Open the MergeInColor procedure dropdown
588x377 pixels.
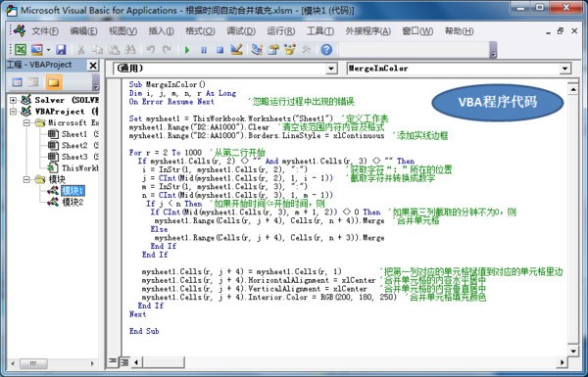tap(564, 69)
